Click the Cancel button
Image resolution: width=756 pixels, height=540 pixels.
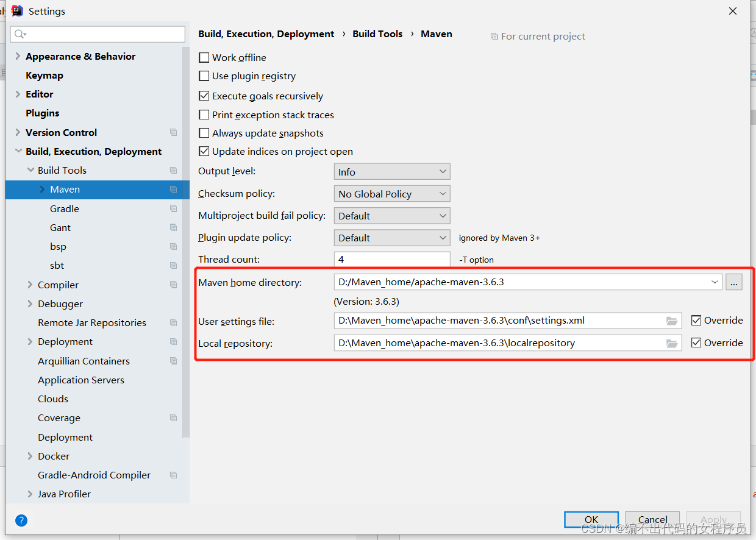(652, 519)
